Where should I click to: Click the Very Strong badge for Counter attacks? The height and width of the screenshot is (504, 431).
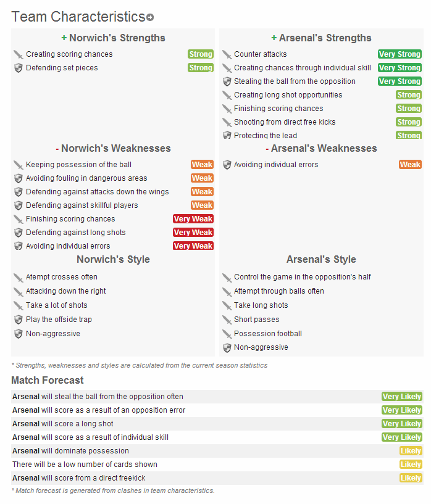coord(400,54)
